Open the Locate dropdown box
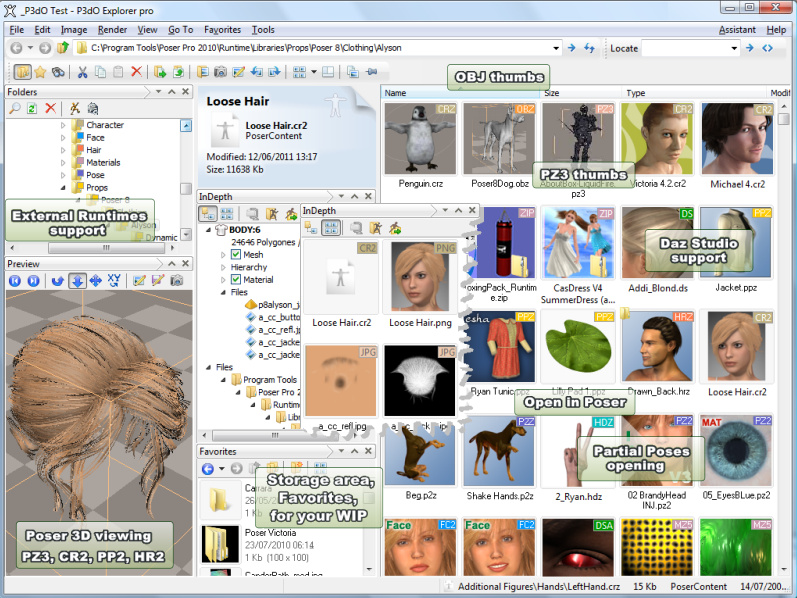The height and width of the screenshot is (598, 797). (x=689, y=48)
